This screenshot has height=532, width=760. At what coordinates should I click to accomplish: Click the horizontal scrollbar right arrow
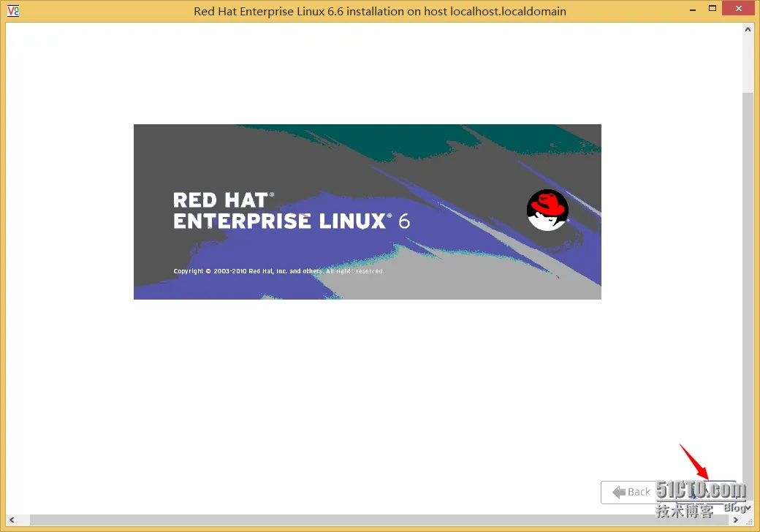736,520
